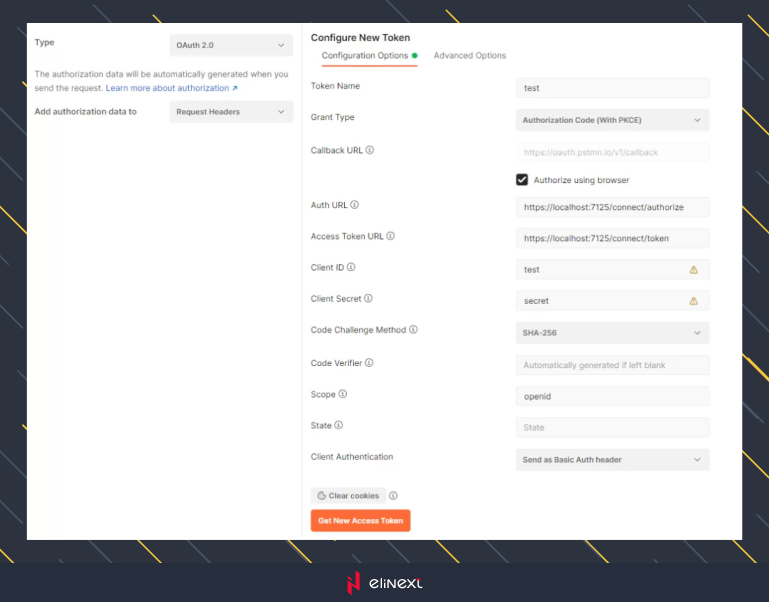Click info icon beside Auth URL label
This screenshot has height=602, width=769.
[x=355, y=205]
